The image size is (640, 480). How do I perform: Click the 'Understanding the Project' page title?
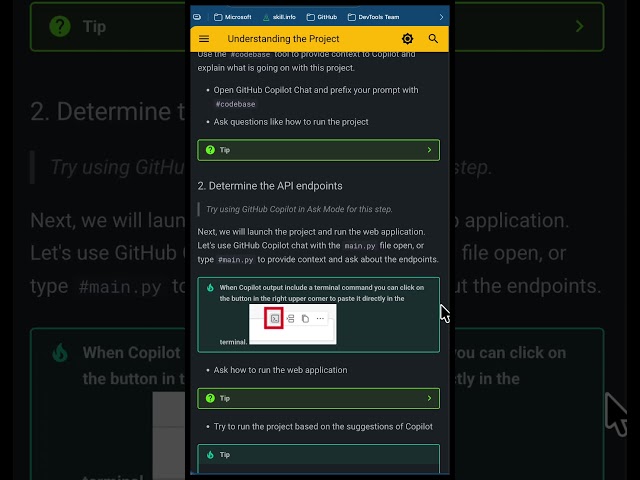(x=283, y=39)
